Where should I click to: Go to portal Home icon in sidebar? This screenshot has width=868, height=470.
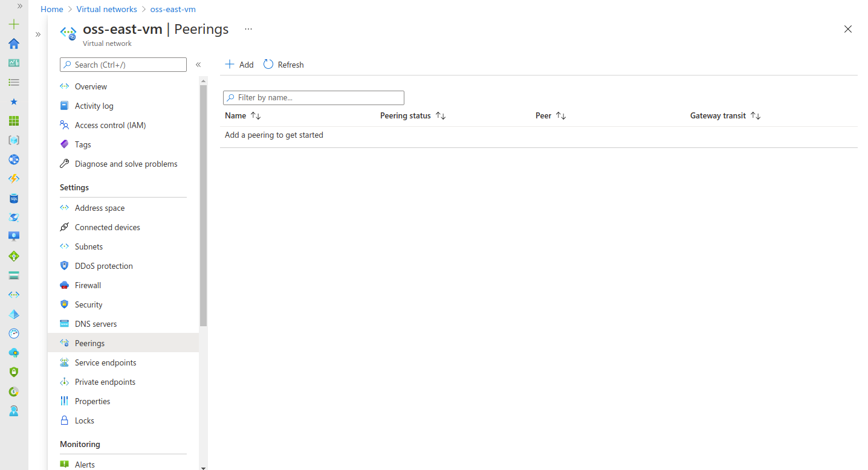tap(14, 43)
